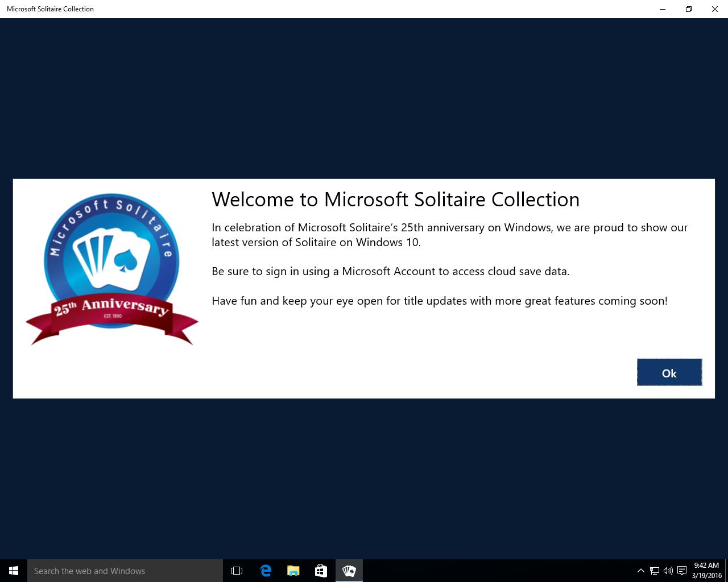Click the title updates sentence

[440, 301]
